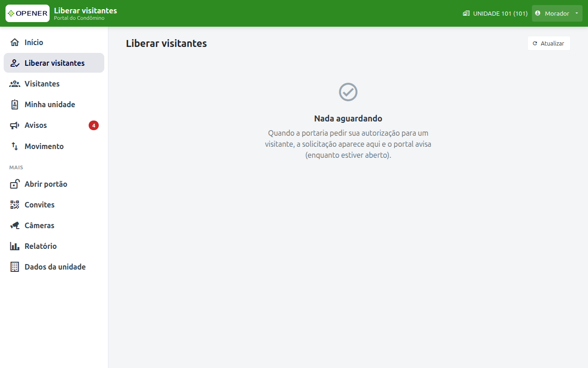The image size is (588, 368).
Task: Click the unit building icon in header
Action: pos(466,13)
